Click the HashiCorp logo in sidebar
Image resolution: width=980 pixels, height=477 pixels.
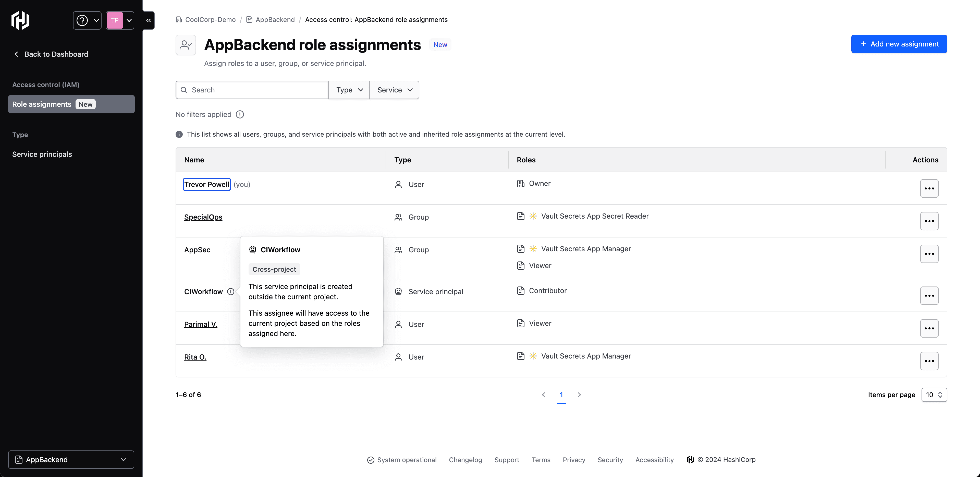coord(20,20)
